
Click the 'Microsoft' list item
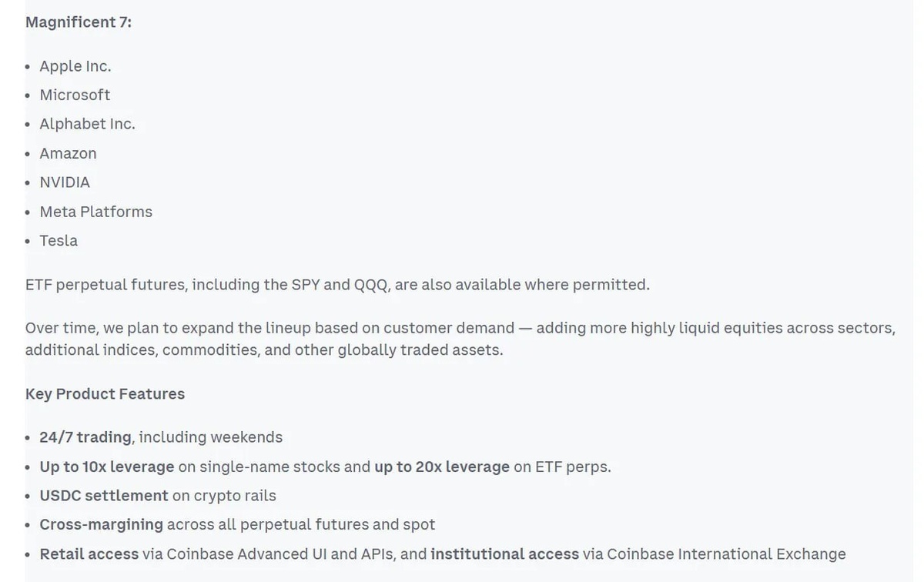tap(75, 95)
